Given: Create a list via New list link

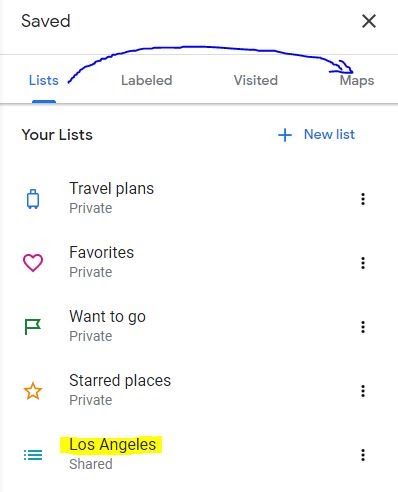Looking at the screenshot, I should pyautogui.click(x=329, y=134).
